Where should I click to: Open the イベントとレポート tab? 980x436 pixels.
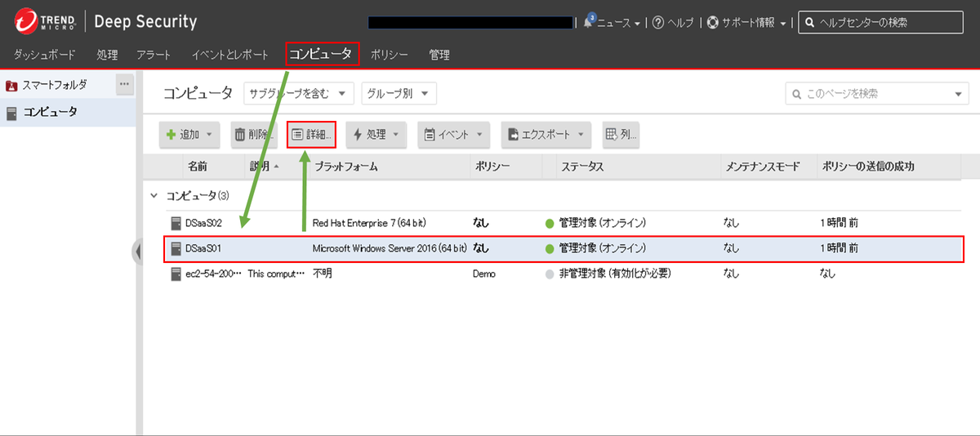coord(229,55)
